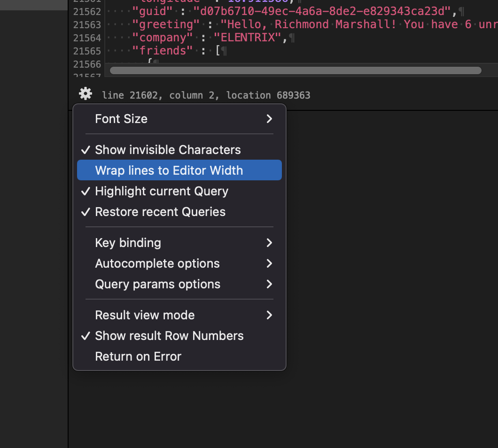This screenshot has height=448, width=498.
Task: Open the editor settings gear menu
Action: click(85, 93)
